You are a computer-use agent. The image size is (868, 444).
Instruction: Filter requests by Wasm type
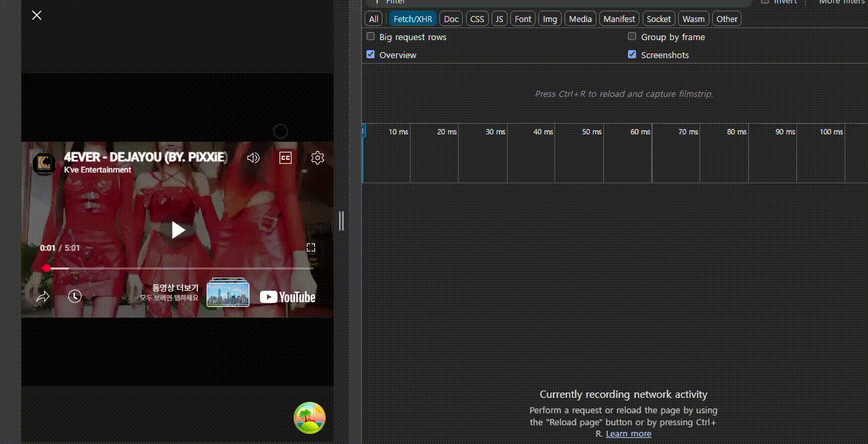(x=693, y=19)
